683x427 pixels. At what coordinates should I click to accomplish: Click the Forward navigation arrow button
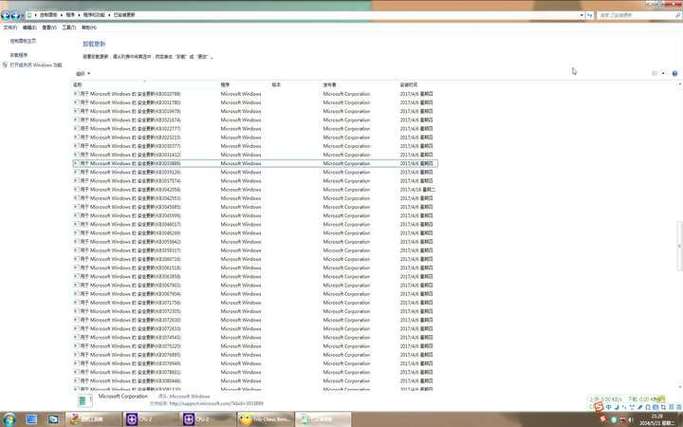pos(15,15)
